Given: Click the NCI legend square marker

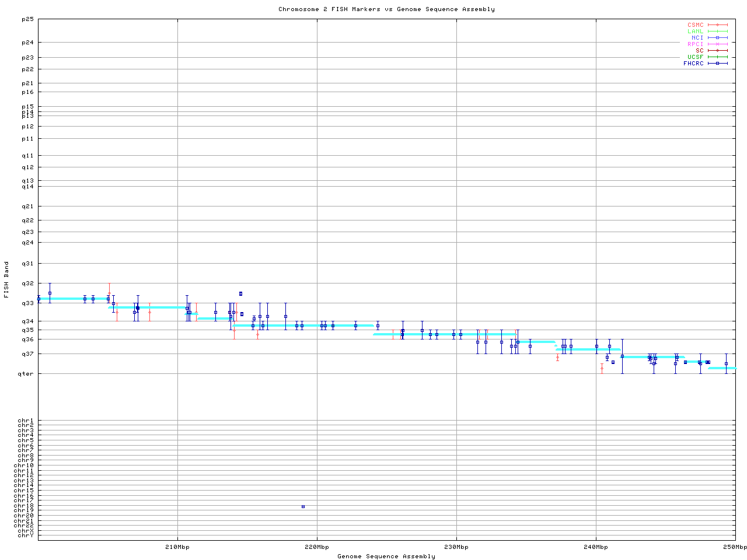Looking at the screenshot, I should [717, 38].
